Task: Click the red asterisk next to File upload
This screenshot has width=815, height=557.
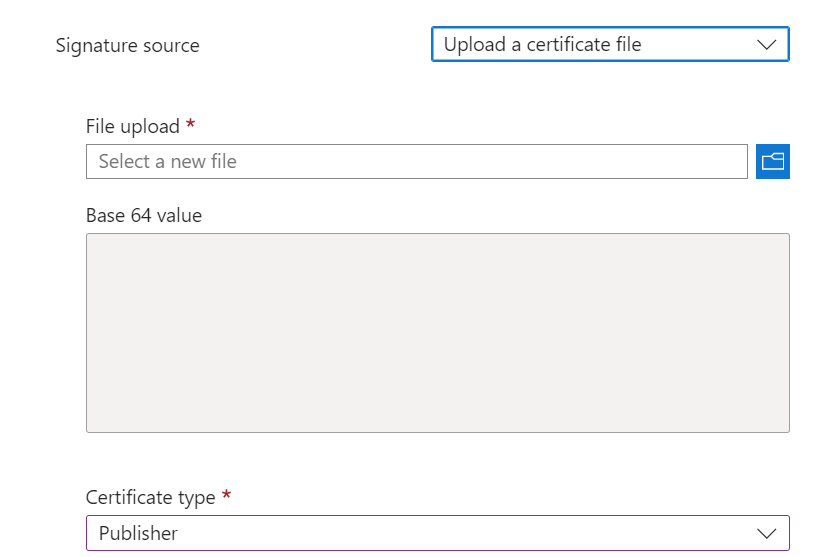Action: [190, 125]
